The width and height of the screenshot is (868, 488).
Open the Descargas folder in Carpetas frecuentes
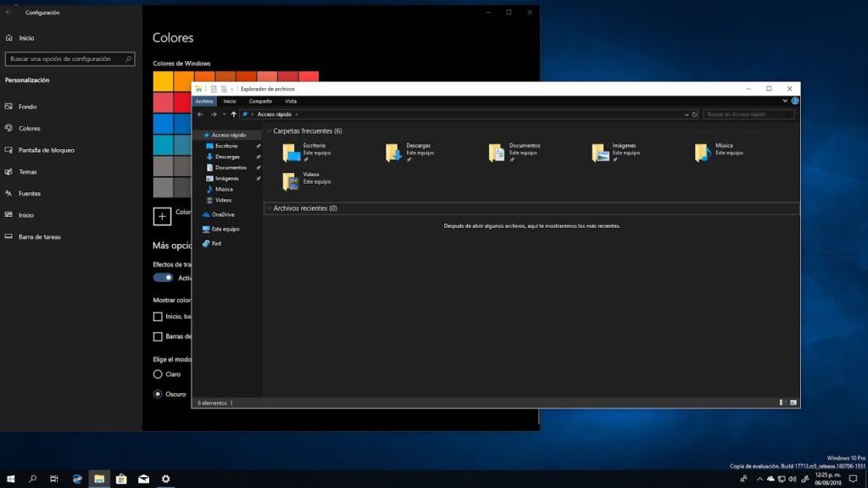coord(393,152)
